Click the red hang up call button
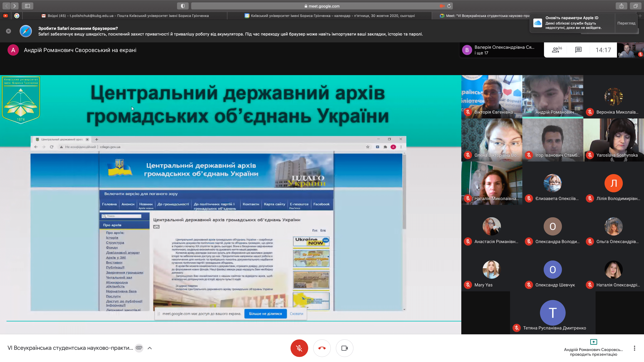This screenshot has height=362, width=644. point(322,348)
